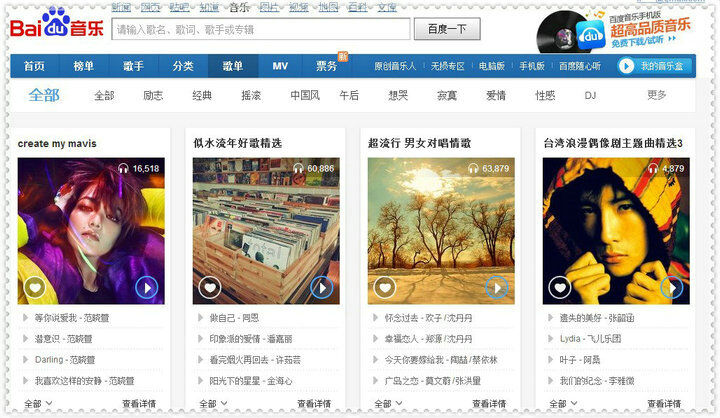View details 查看详情 for 超流行 男女对唱情歌
720x418 pixels.
pos(489,404)
